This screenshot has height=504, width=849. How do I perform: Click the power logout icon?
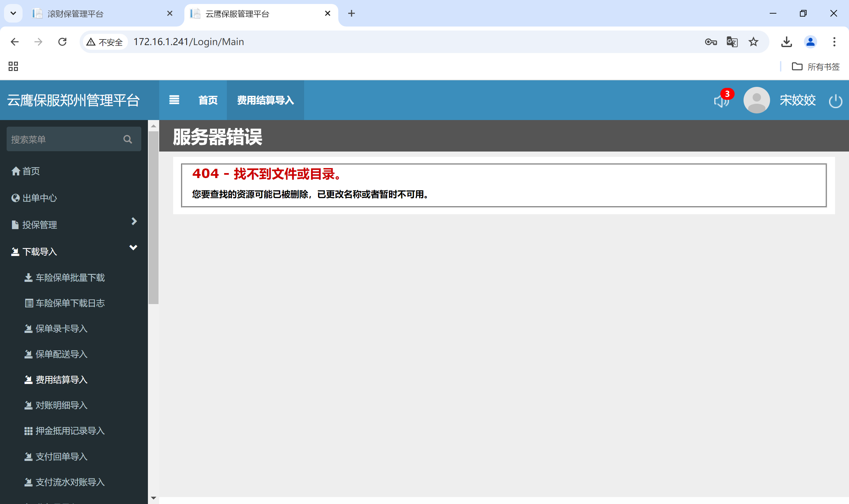pyautogui.click(x=835, y=101)
